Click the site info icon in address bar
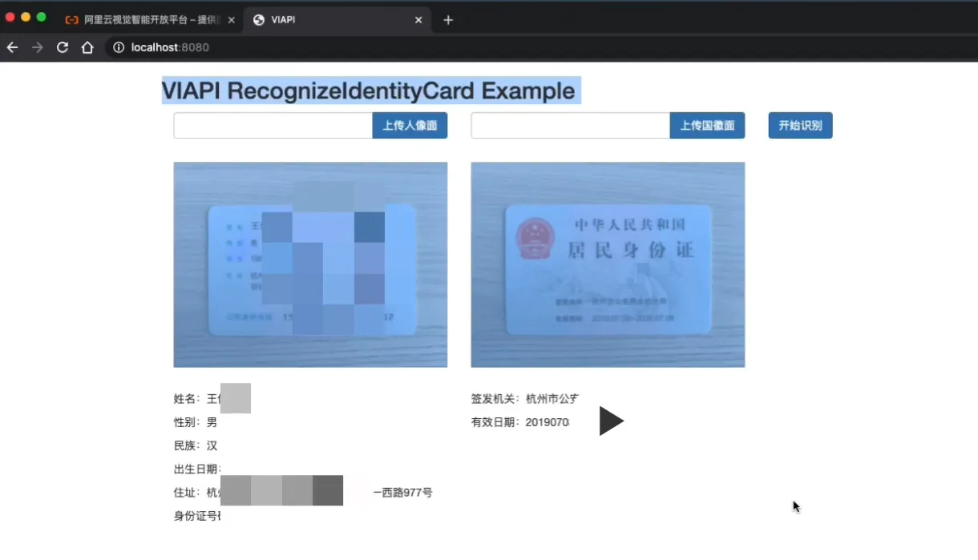 point(119,47)
